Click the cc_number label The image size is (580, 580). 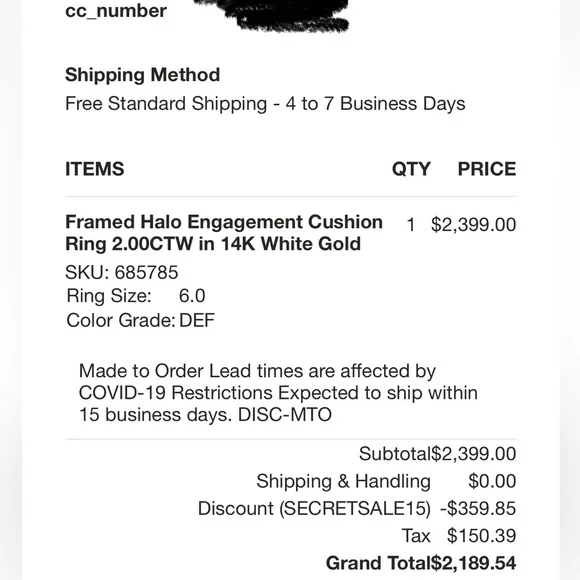click(x=116, y=11)
